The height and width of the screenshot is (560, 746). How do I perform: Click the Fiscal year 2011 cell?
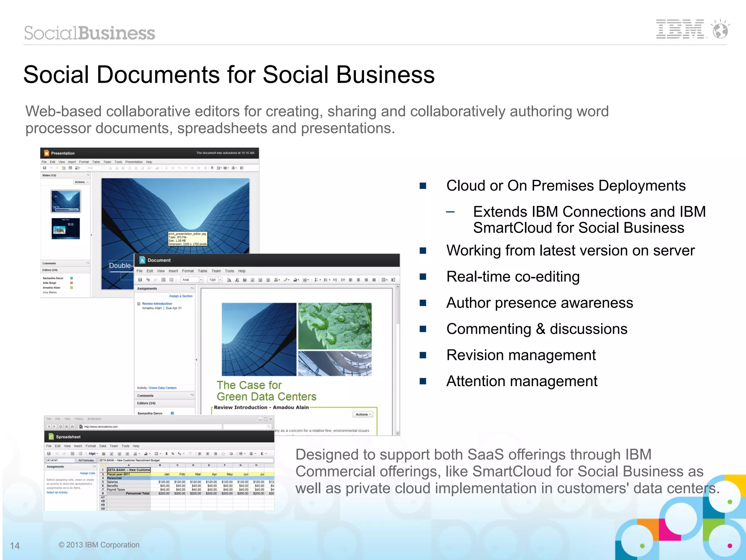tap(129, 474)
